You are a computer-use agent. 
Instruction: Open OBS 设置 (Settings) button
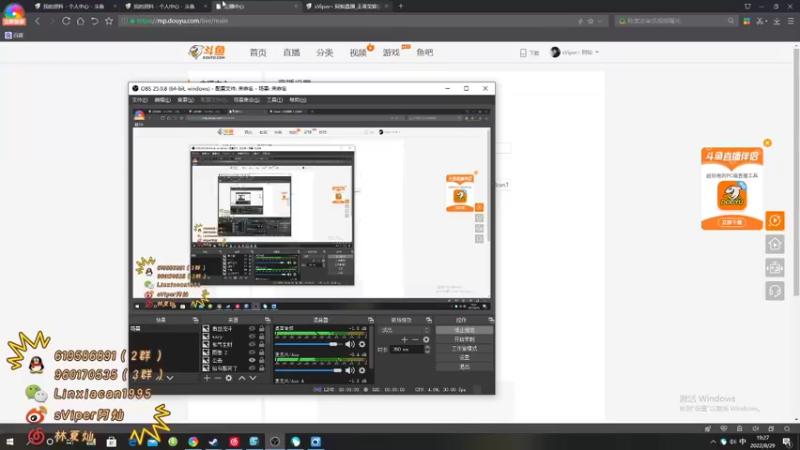pos(464,358)
